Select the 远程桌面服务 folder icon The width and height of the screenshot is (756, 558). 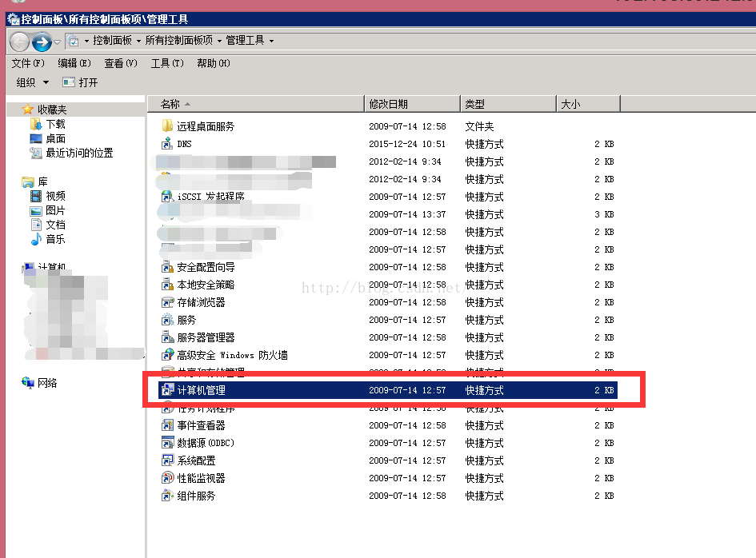pos(167,126)
